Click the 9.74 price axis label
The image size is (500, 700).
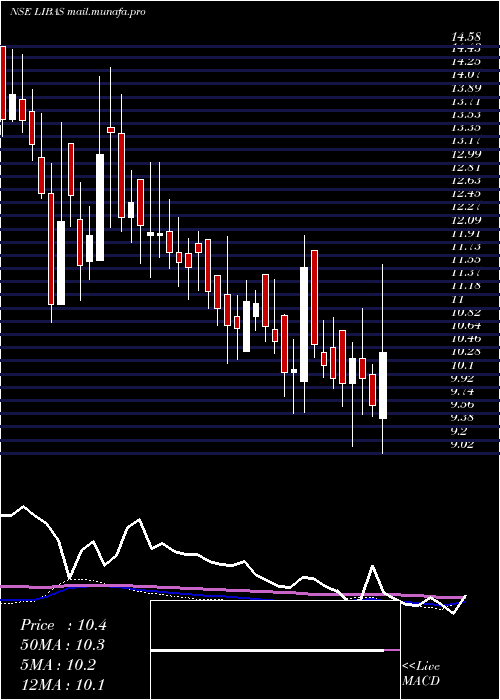point(462,392)
